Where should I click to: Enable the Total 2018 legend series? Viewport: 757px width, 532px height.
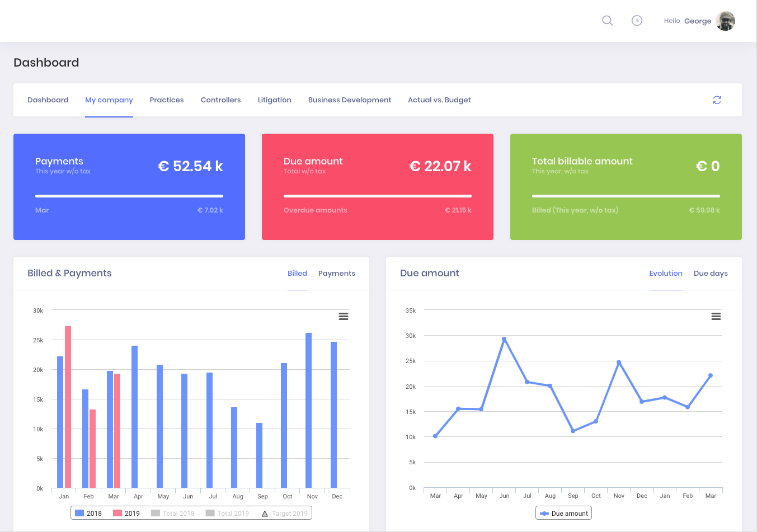click(x=173, y=513)
